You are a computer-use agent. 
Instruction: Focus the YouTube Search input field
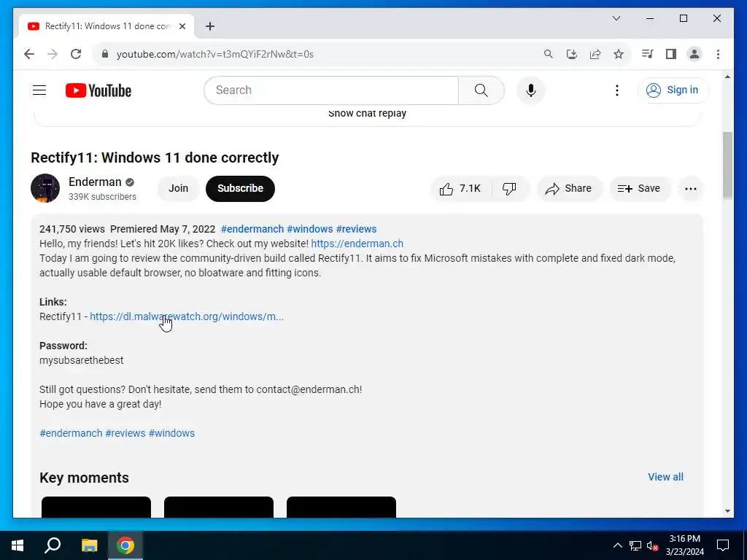tap(331, 90)
